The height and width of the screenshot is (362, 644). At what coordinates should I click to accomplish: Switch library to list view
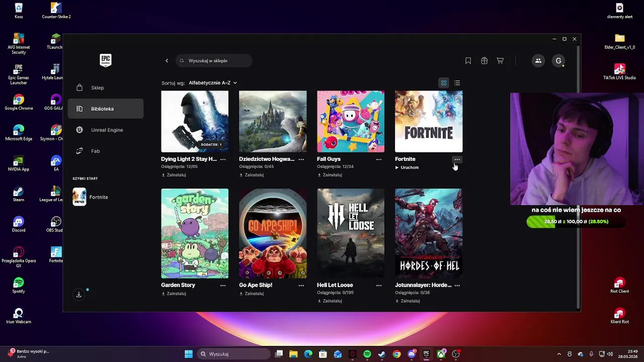(457, 83)
